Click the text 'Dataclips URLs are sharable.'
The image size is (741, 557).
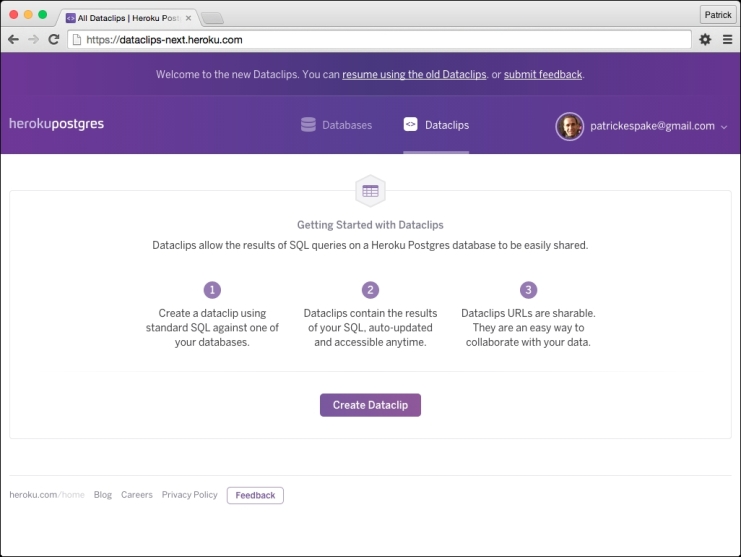click(x=528, y=313)
